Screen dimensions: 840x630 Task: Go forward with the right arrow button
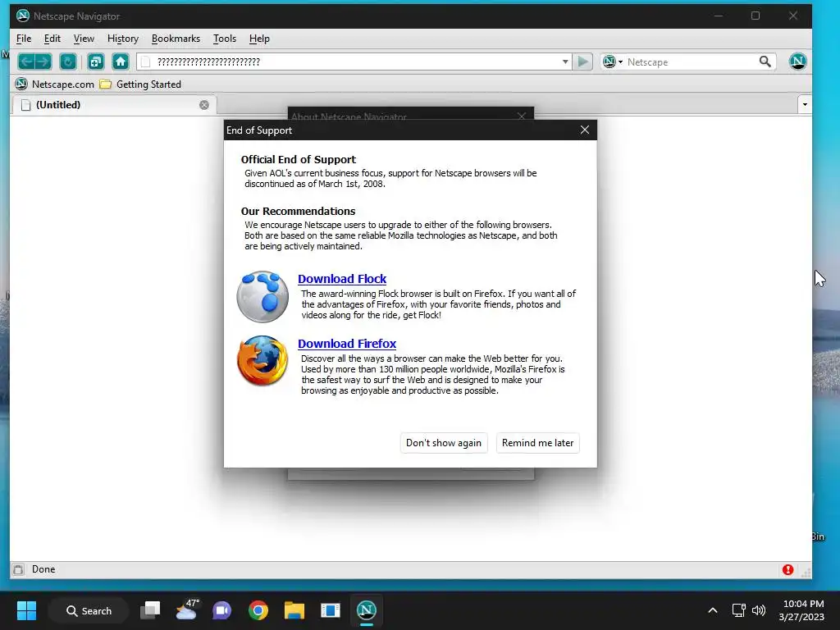point(43,62)
